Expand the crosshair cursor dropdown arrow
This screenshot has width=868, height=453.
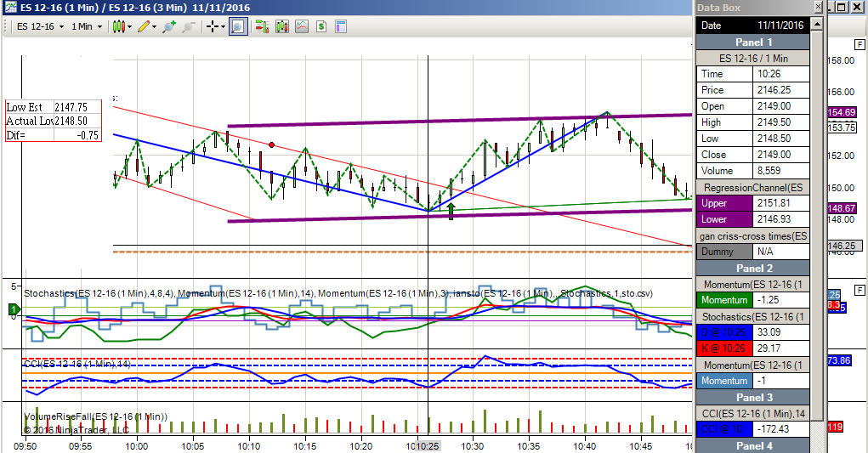coord(223,26)
